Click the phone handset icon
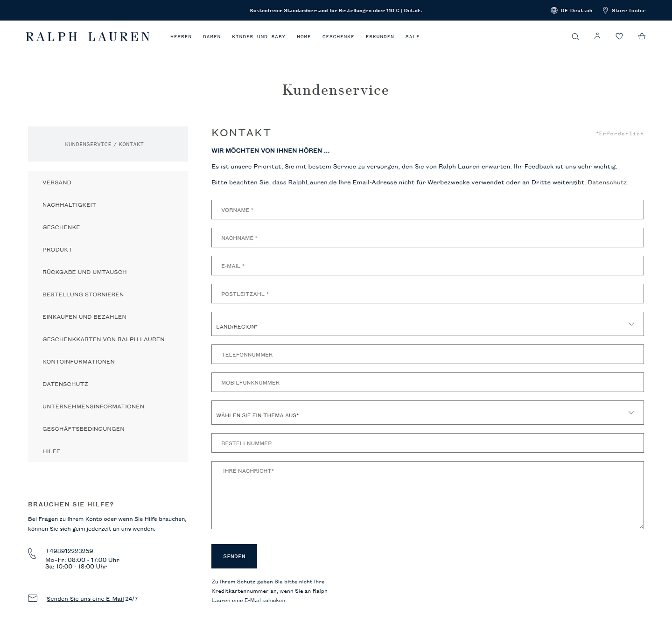 coord(32,554)
